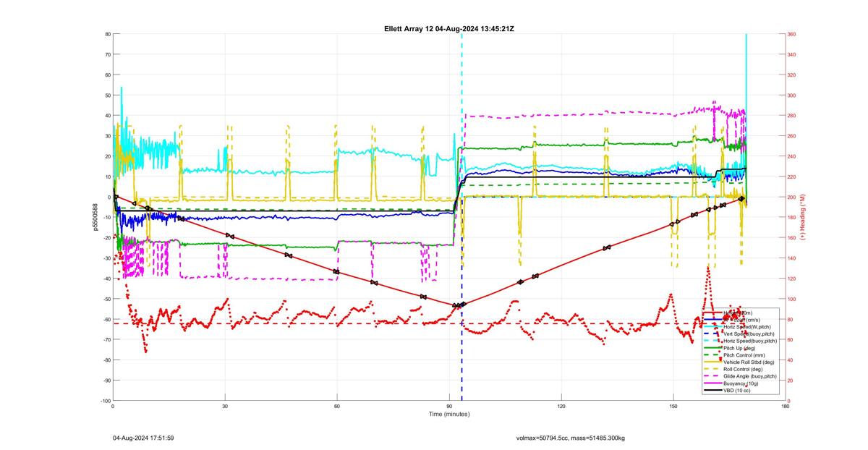Select the "Glide Angle (buoy,pitch)" legend entry
868x450 pixels.
click(x=750, y=376)
